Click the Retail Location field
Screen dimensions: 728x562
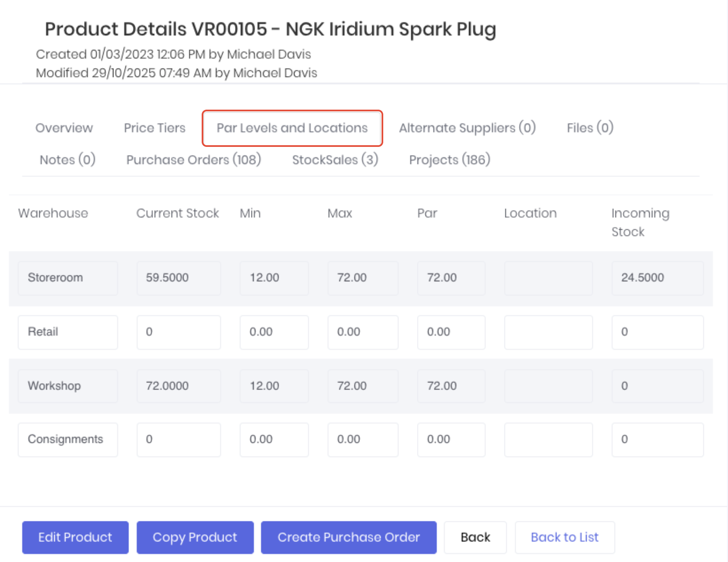point(549,332)
